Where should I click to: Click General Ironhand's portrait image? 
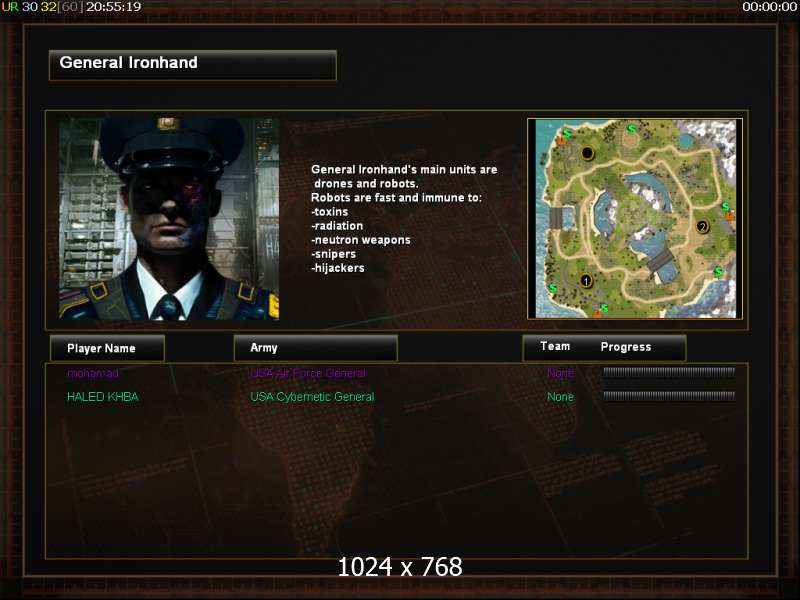point(169,219)
